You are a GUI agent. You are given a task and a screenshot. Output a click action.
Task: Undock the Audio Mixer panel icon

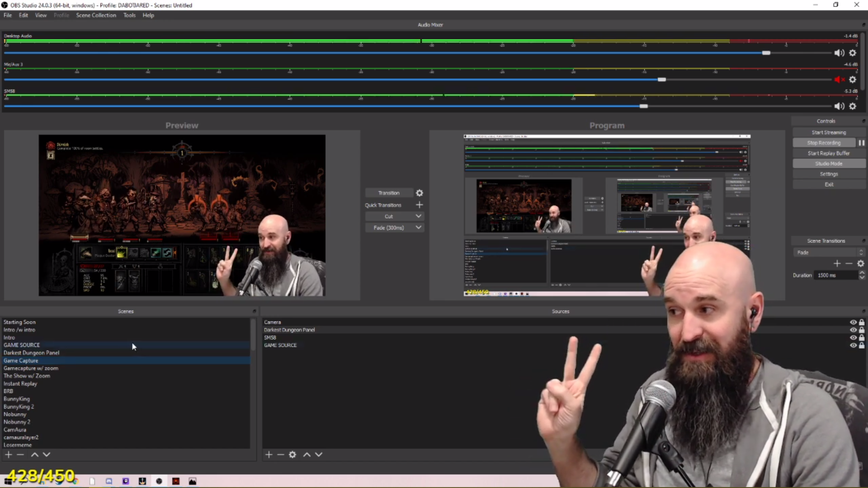tap(863, 25)
